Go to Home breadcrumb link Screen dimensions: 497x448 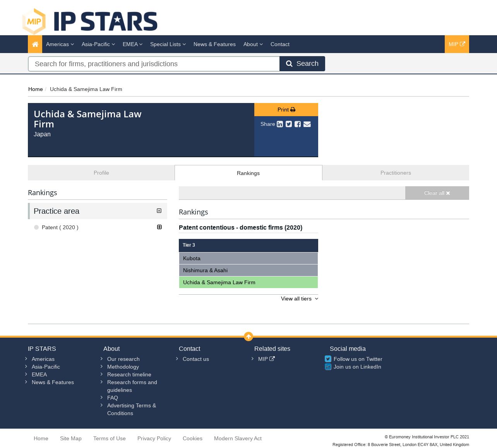tap(36, 89)
